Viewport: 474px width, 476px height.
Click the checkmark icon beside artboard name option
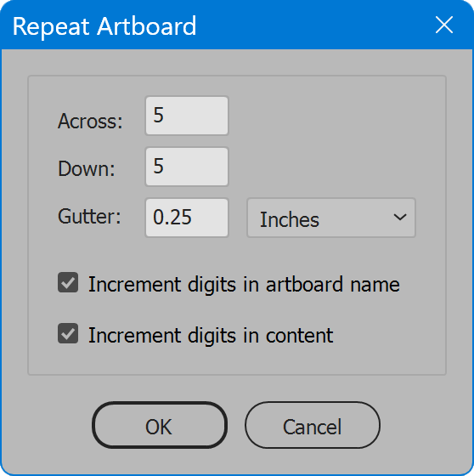pos(68,282)
